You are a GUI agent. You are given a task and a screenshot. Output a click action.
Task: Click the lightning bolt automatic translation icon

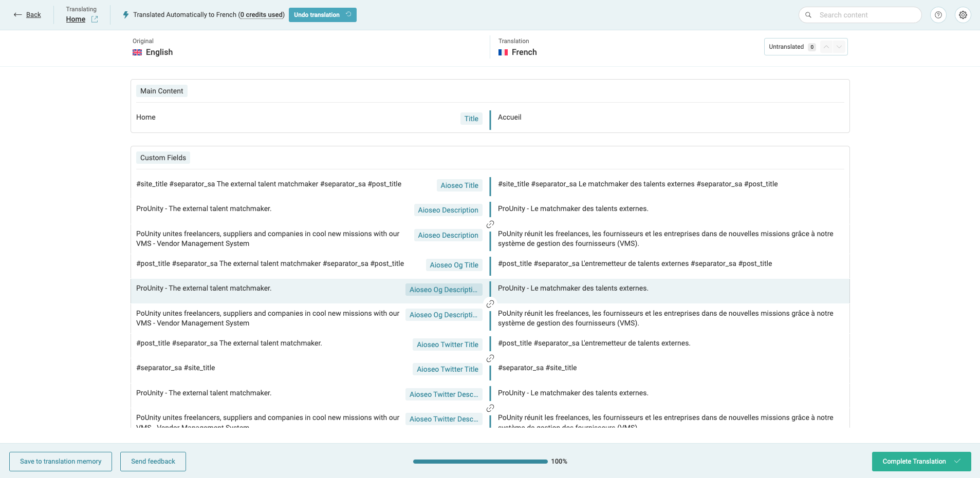coord(126,15)
